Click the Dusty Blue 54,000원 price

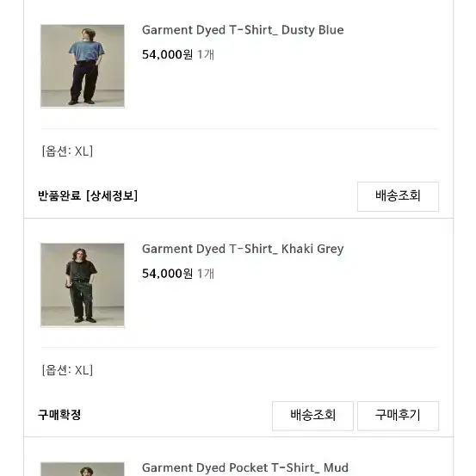point(167,54)
